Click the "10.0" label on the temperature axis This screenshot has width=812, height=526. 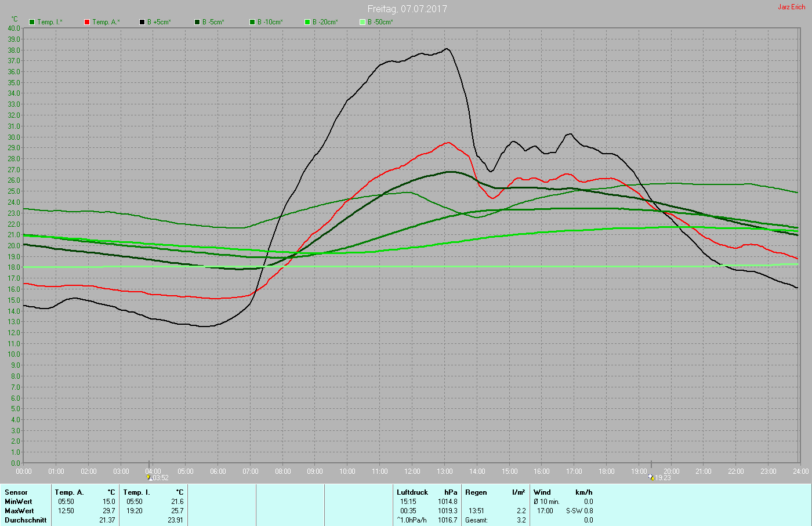tap(14, 354)
